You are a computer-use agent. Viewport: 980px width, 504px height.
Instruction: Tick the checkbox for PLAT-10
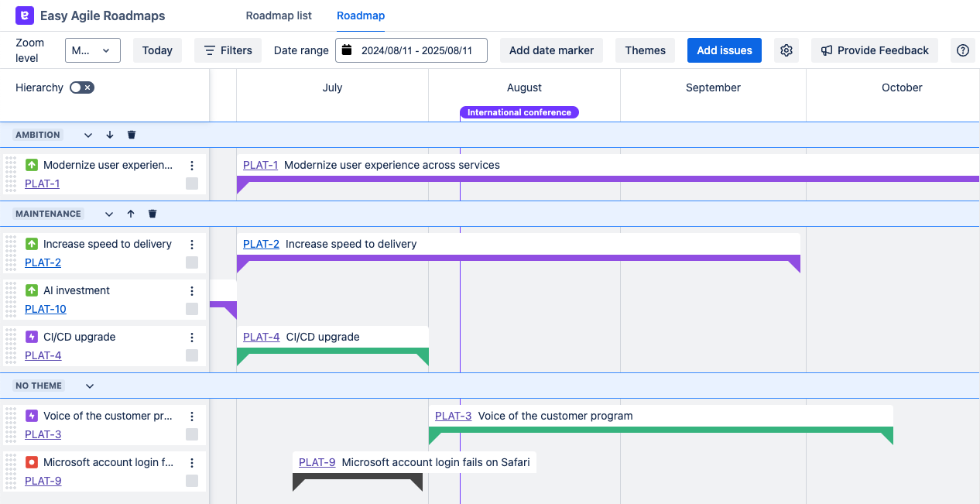(192, 309)
